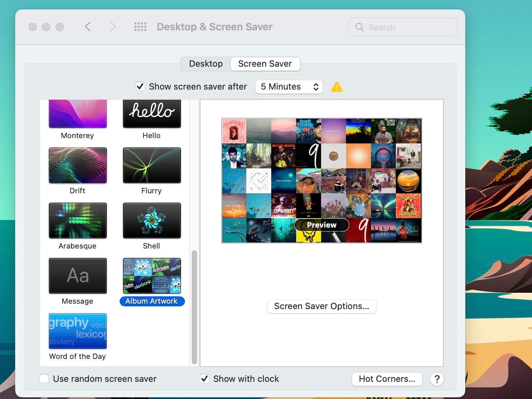This screenshot has height=399, width=532.
Task: Toggle the Show with clock checkbox
Action: tap(205, 379)
